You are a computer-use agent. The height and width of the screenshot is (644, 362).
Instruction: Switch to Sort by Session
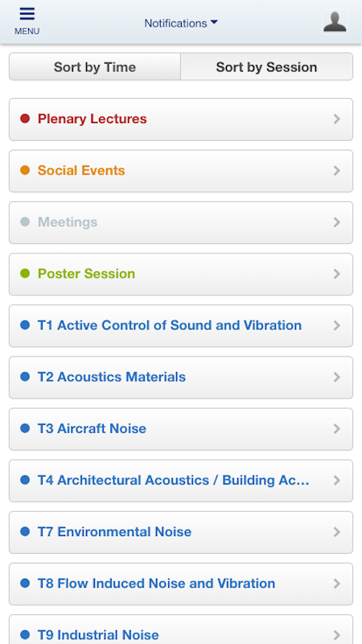coord(267,67)
